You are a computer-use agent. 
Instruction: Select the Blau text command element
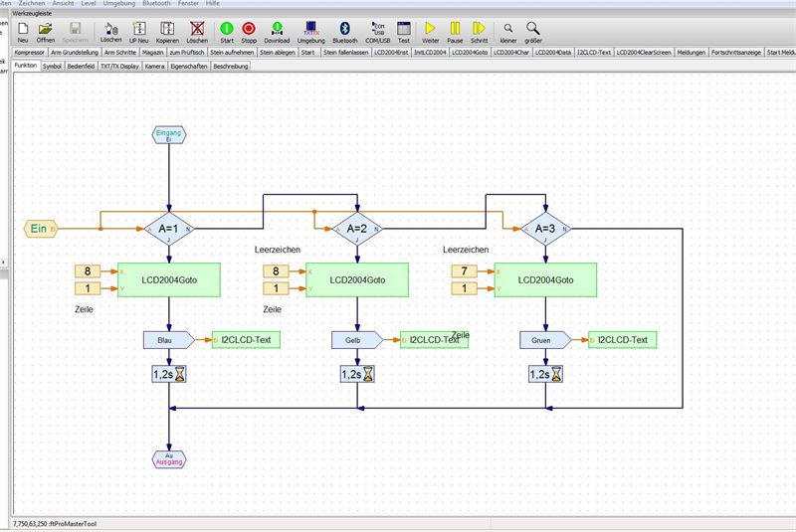click(x=169, y=340)
